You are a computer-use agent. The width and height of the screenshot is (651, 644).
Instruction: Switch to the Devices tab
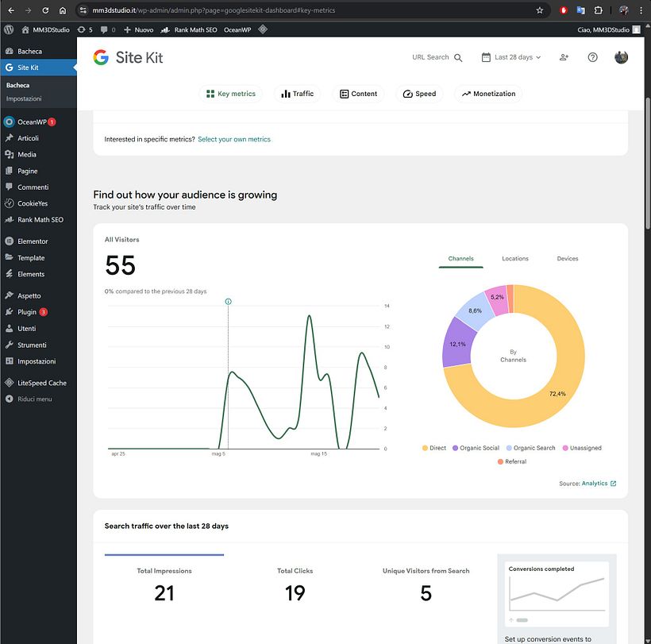(x=567, y=259)
